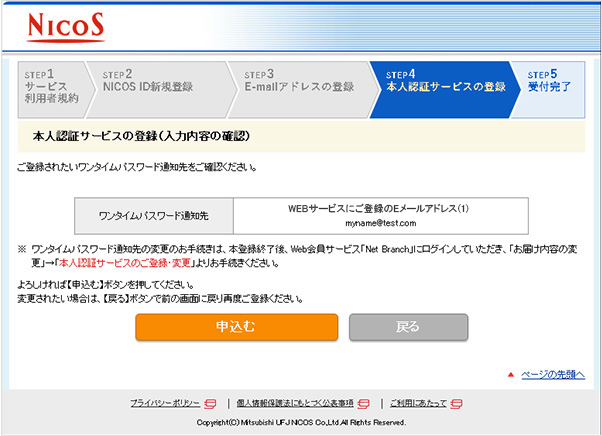Click the ワンタイムパスワード通知先 table cell

tap(154, 215)
